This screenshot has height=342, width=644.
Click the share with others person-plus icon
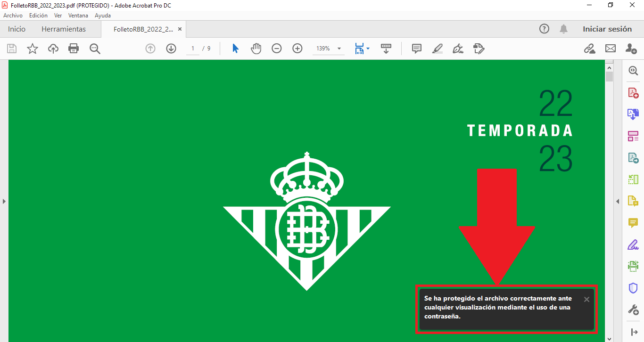[x=631, y=49]
